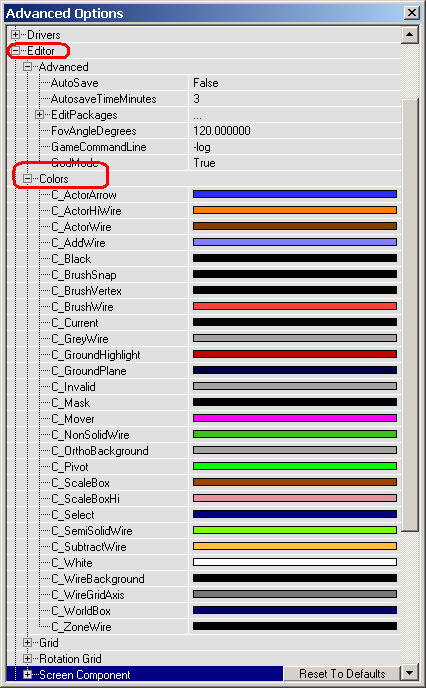426x688 pixels.
Task: Select FovAngleDegrees value 120.000000
Action: pyautogui.click(x=222, y=131)
